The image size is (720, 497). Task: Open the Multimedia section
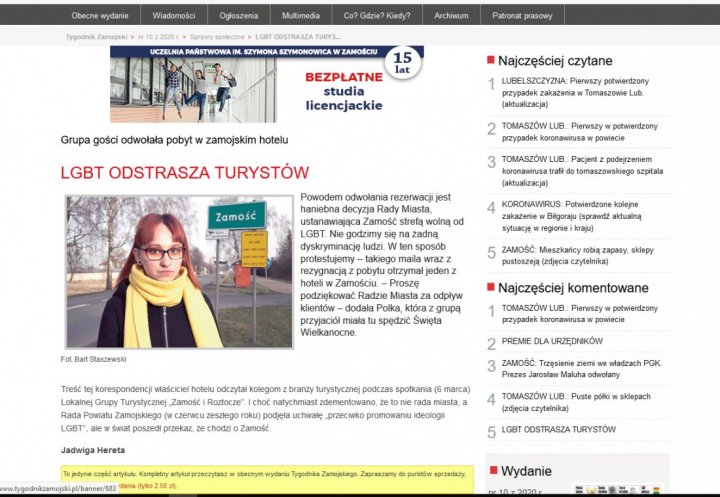click(301, 16)
